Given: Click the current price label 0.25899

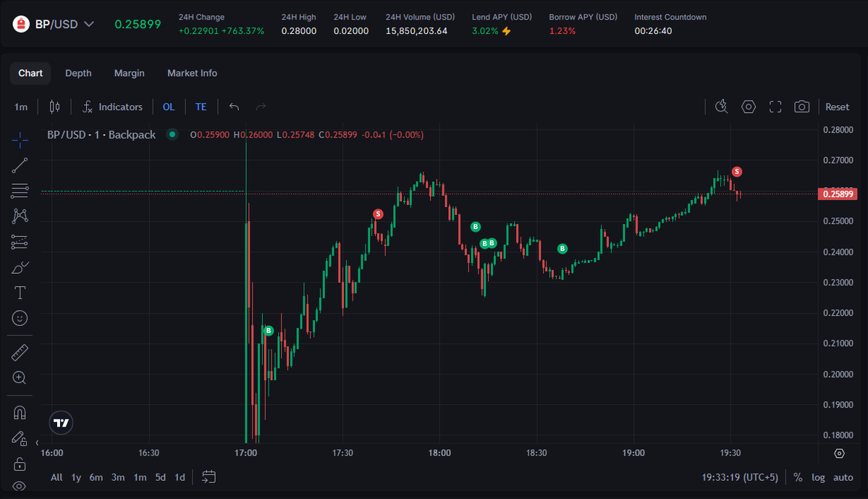Looking at the screenshot, I should 838,194.
